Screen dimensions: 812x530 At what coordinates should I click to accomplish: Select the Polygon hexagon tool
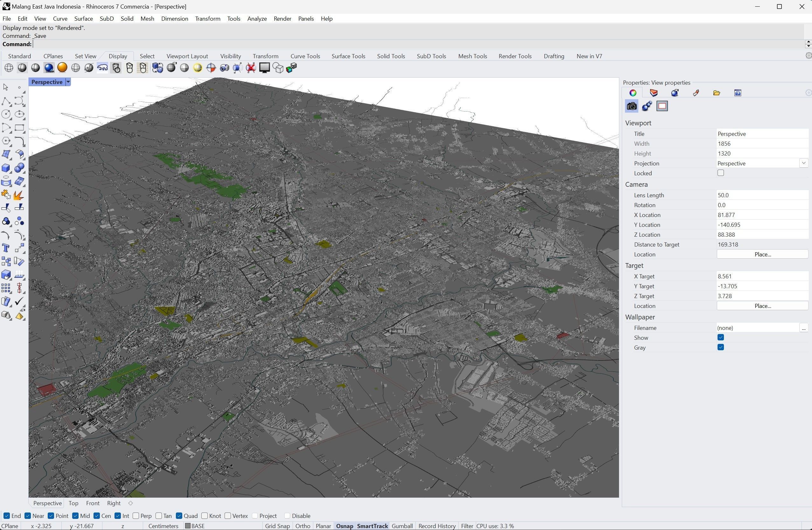click(x=6, y=141)
